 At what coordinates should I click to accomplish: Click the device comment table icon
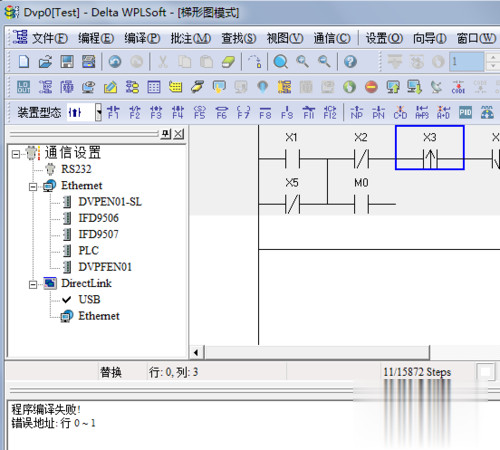154,87
